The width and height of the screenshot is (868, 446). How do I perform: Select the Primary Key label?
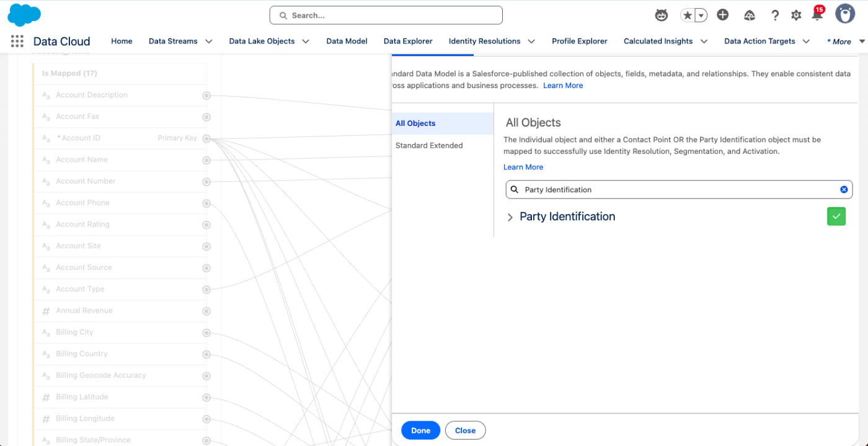tap(177, 138)
